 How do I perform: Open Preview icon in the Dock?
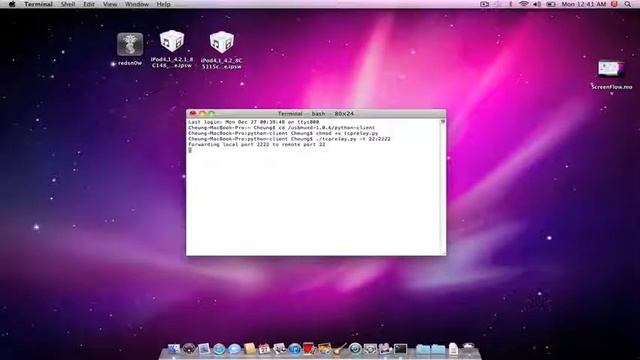pyautogui.click(x=279, y=349)
